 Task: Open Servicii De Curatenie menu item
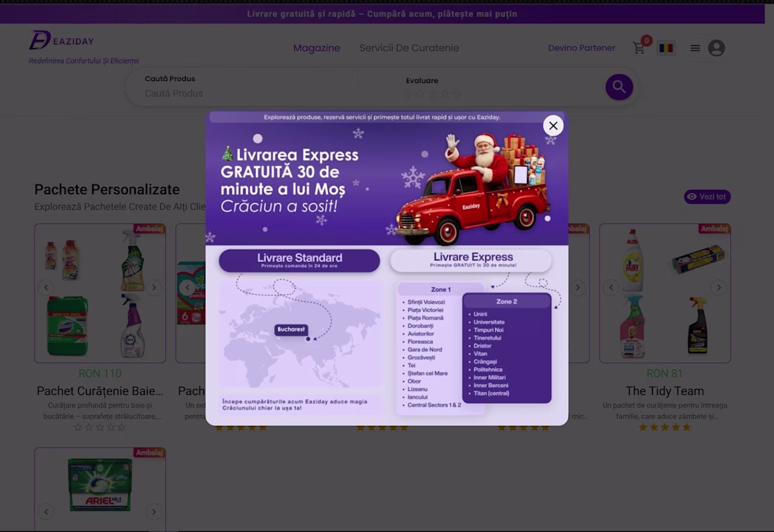[409, 48]
